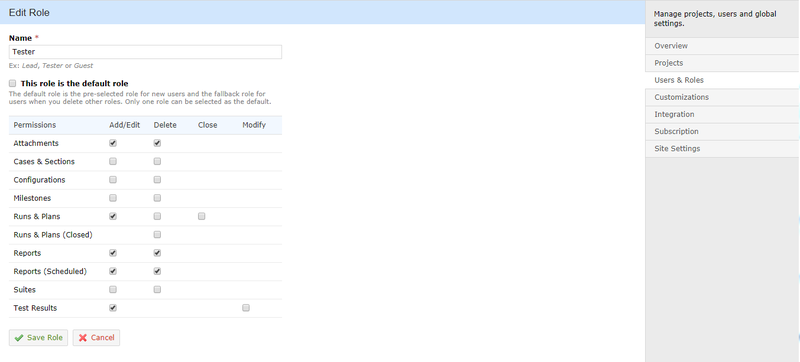Check Runs & Plans (Closed) Delete permission
The width and height of the screenshot is (800, 362).
(x=157, y=235)
